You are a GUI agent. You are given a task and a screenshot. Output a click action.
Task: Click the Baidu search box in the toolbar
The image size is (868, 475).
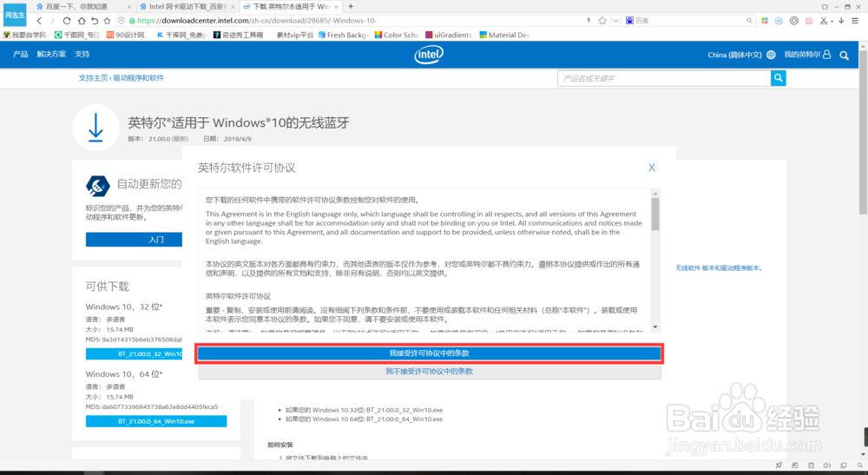(689, 21)
